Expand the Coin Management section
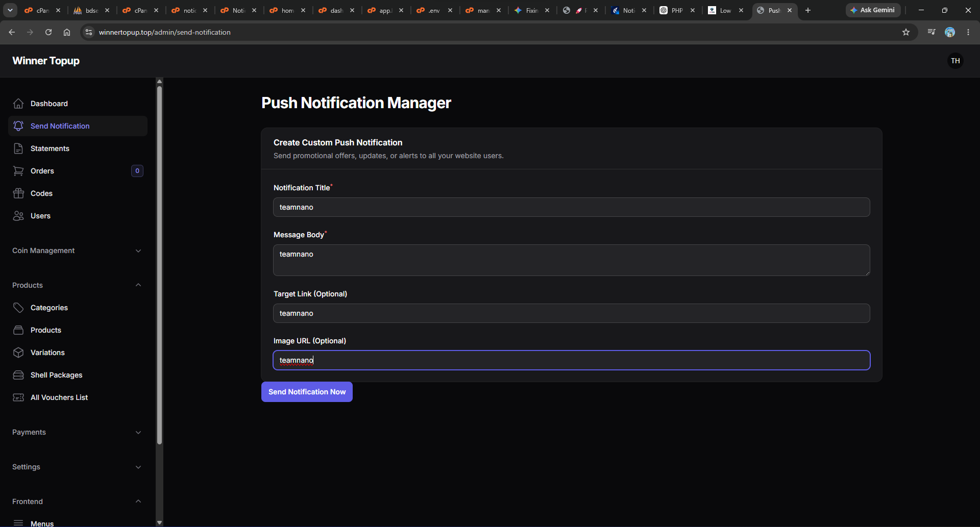The width and height of the screenshot is (980, 527). pos(78,250)
